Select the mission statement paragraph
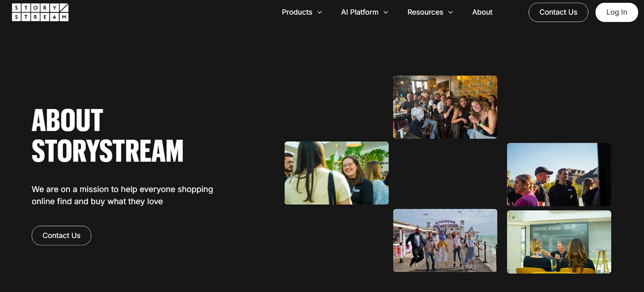 [x=122, y=195]
